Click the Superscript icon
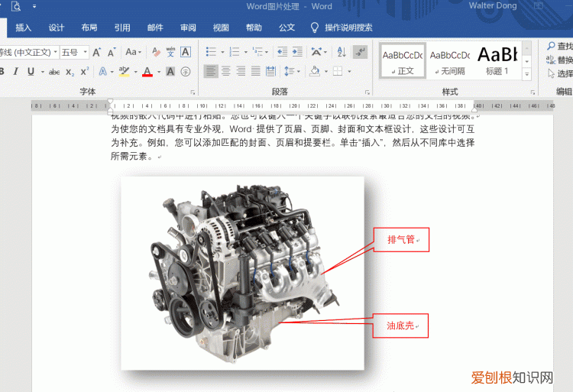Image resolution: width=573 pixels, height=392 pixels. click(x=84, y=72)
